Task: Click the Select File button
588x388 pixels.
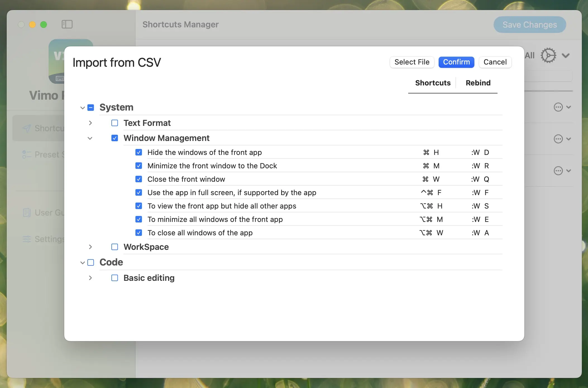Action: tap(412, 62)
